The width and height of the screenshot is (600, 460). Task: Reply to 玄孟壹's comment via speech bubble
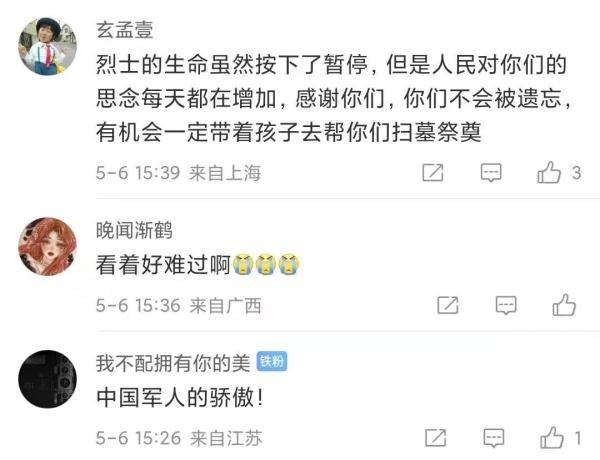pyautogui.click(x=491, y=173)
